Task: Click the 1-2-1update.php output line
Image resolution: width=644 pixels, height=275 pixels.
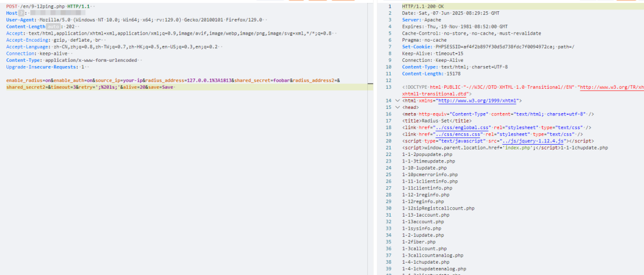Action: (423, 235)
